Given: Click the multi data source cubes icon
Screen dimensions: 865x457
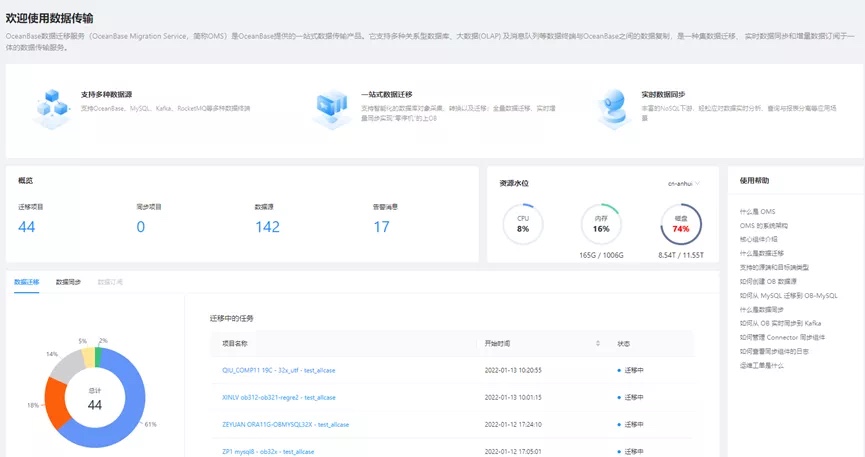Looking at the screenshot, I should [x=52, y=108].
